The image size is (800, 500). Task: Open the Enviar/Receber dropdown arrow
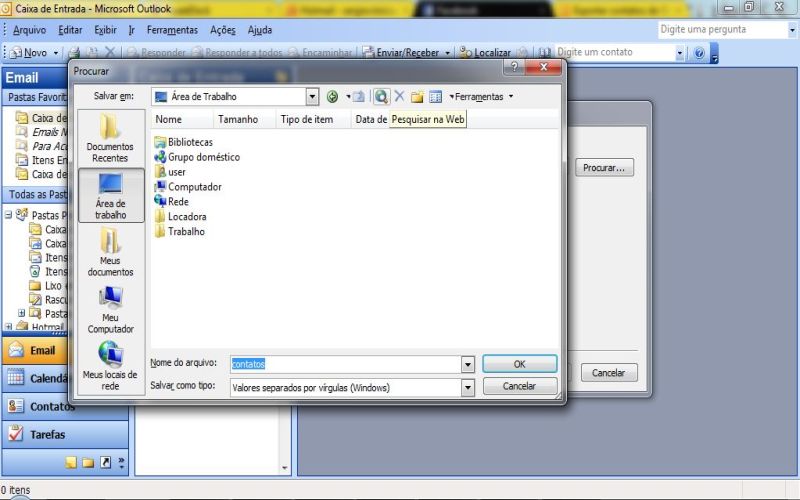(447, 53)
